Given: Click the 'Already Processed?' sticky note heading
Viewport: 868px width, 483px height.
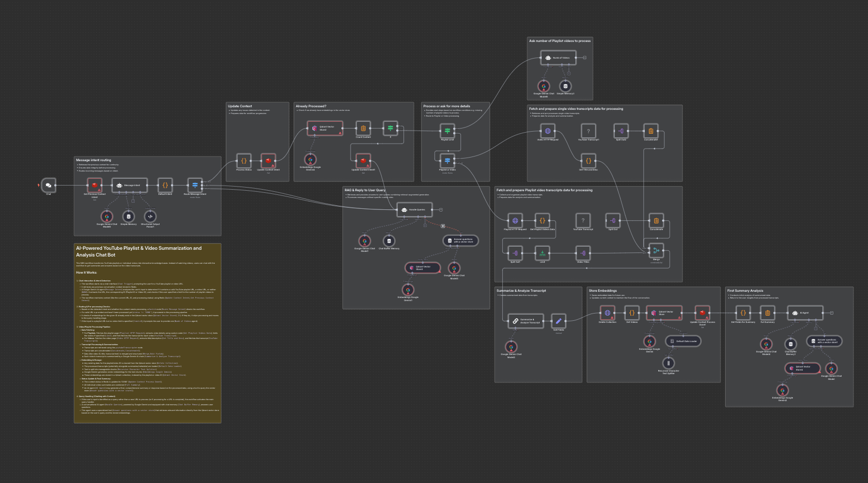Looking at the screenshot, I should tap(311, 106).
